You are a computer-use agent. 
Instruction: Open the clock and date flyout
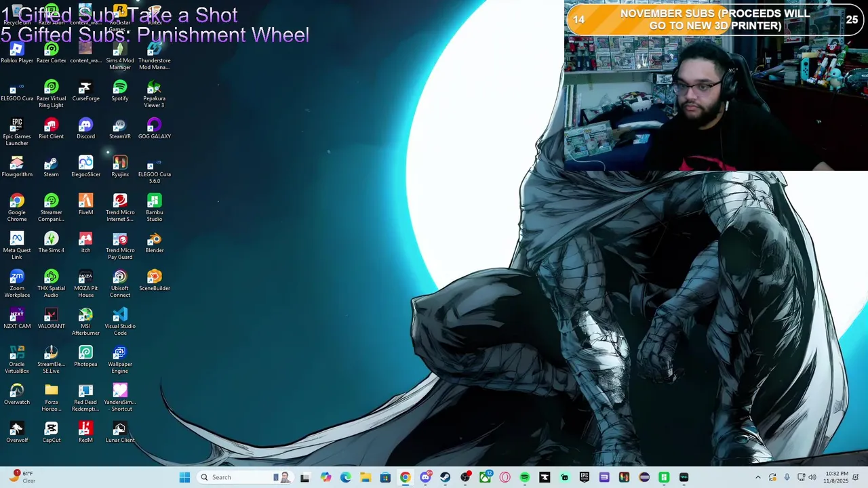[836, 477]
